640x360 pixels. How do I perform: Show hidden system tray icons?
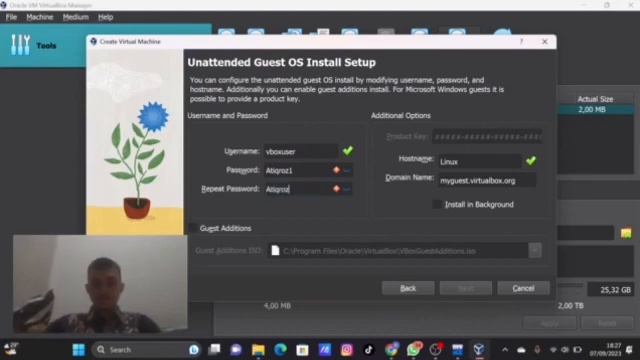(x=505, y=350)
